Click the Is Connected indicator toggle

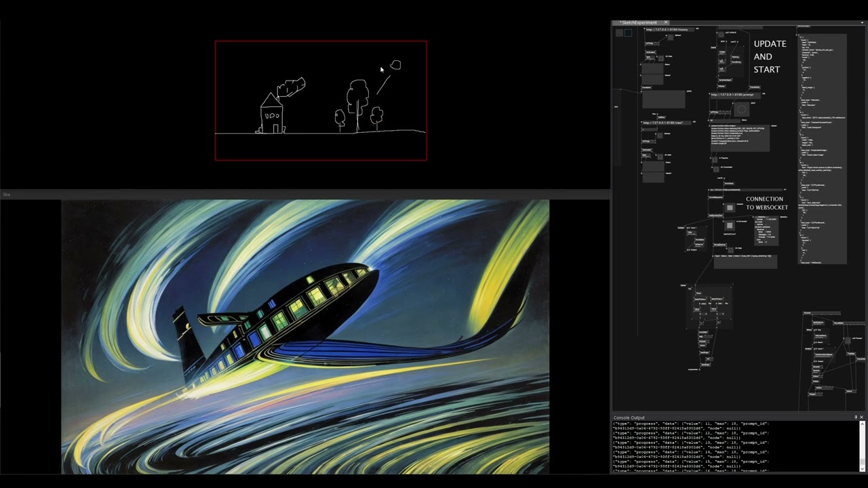[x=730, y=225]
